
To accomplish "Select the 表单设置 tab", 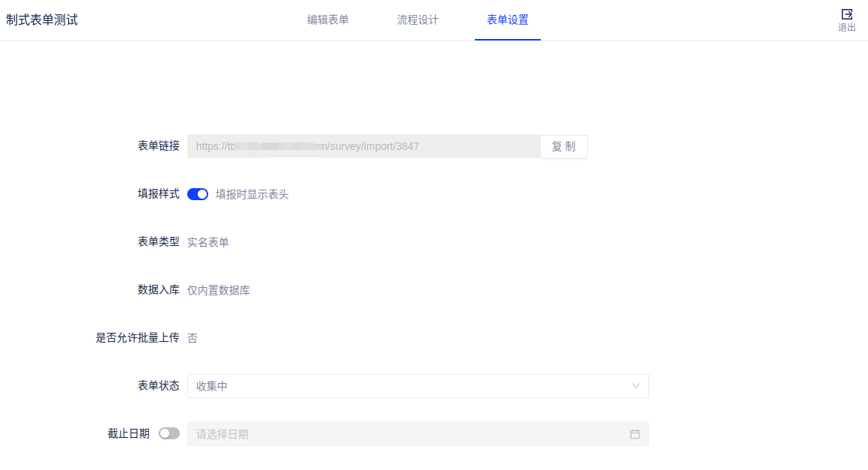I will 508,20.
